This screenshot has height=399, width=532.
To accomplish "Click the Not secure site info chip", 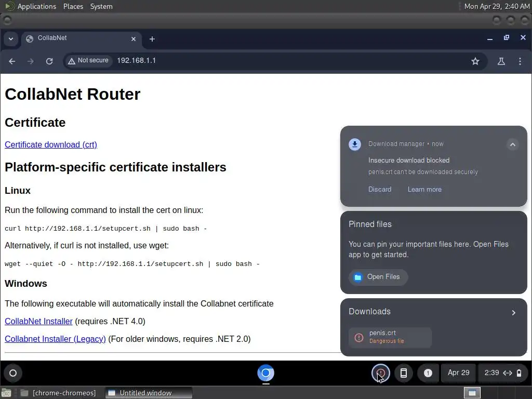I will click(88, 61).
